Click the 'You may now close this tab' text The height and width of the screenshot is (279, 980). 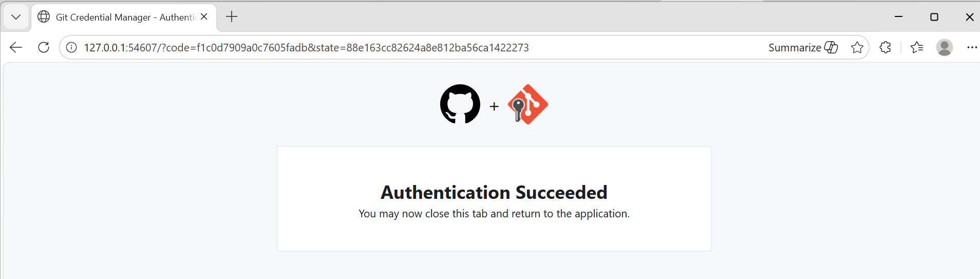point(494,214)
